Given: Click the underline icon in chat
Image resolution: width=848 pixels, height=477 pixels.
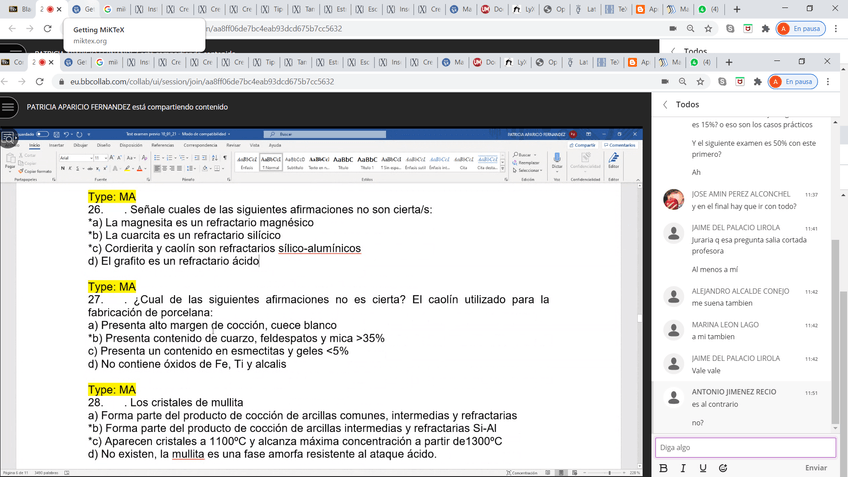Looking at the screenshot, I should coord(703,468).
